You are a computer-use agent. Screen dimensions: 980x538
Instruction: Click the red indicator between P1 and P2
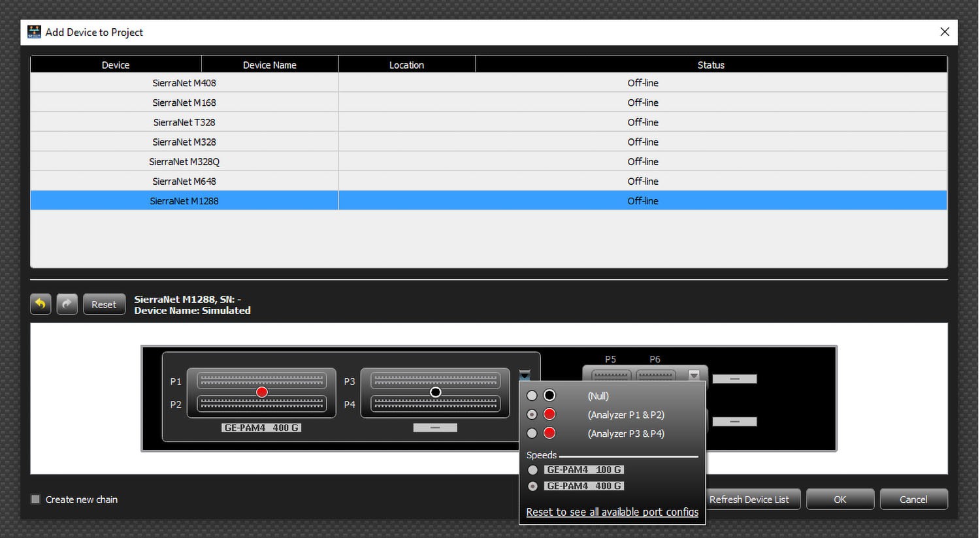pos(262,392)
